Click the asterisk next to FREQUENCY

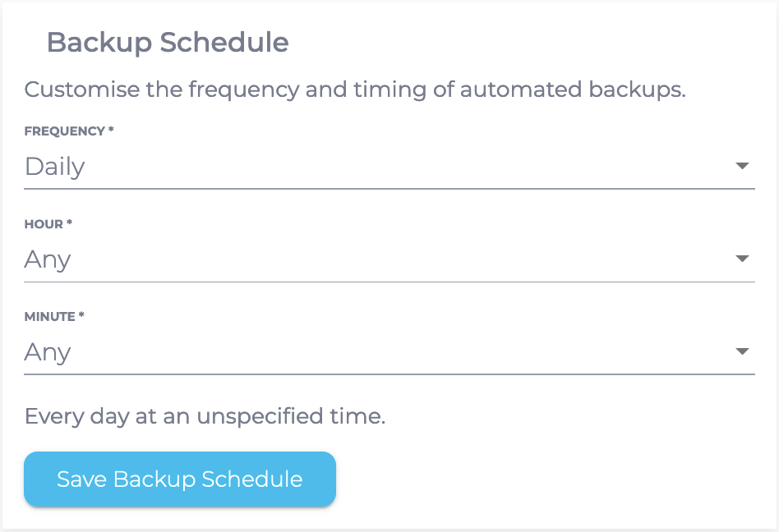pos(111,131)
